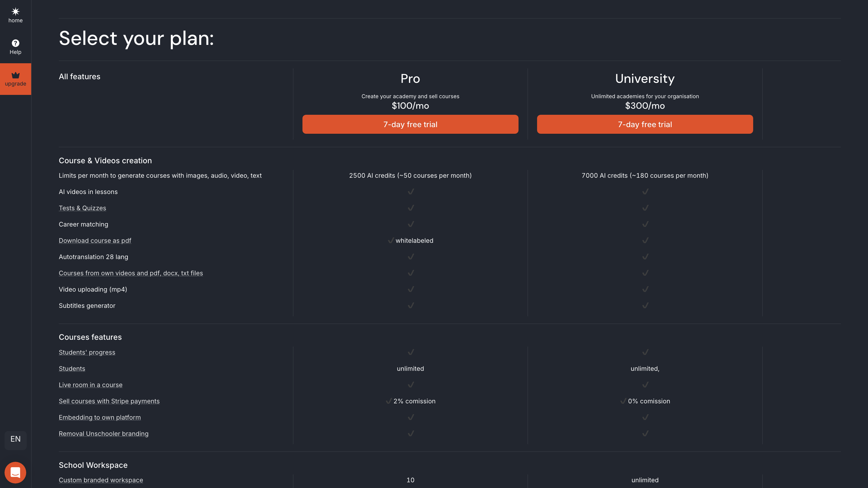Click University checkmark for Subtitles generator

tap(645, 305)
